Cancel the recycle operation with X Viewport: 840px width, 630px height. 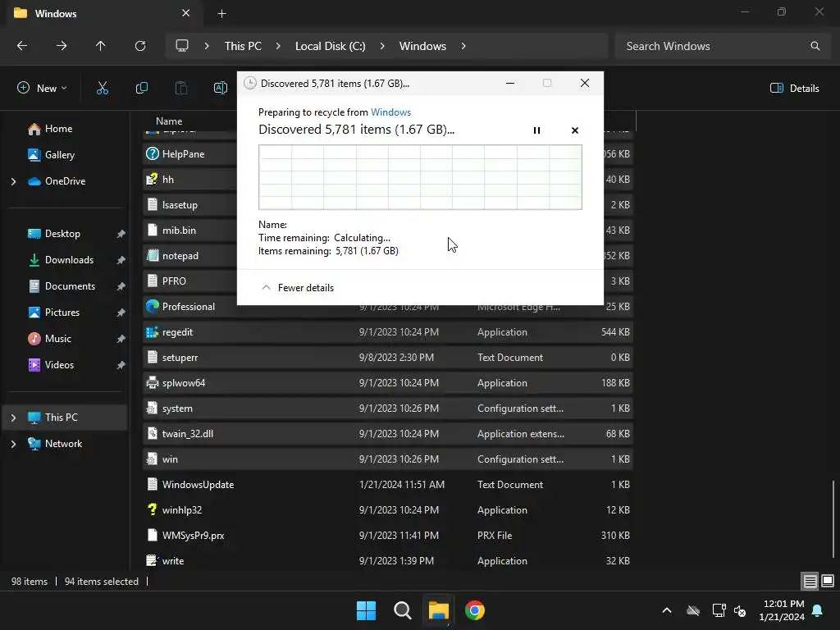point(575,130)
